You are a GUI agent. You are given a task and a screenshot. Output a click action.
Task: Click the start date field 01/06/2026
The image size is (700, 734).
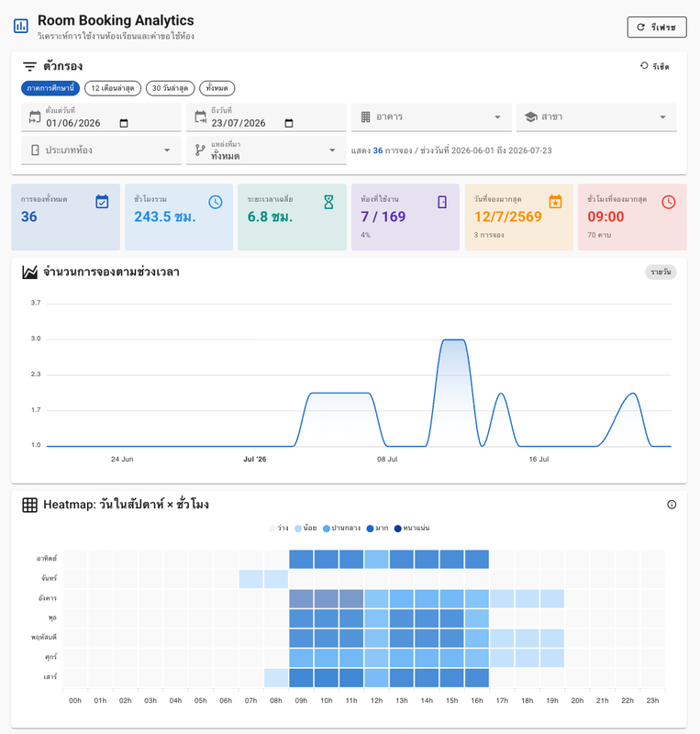tap(101, 117)
